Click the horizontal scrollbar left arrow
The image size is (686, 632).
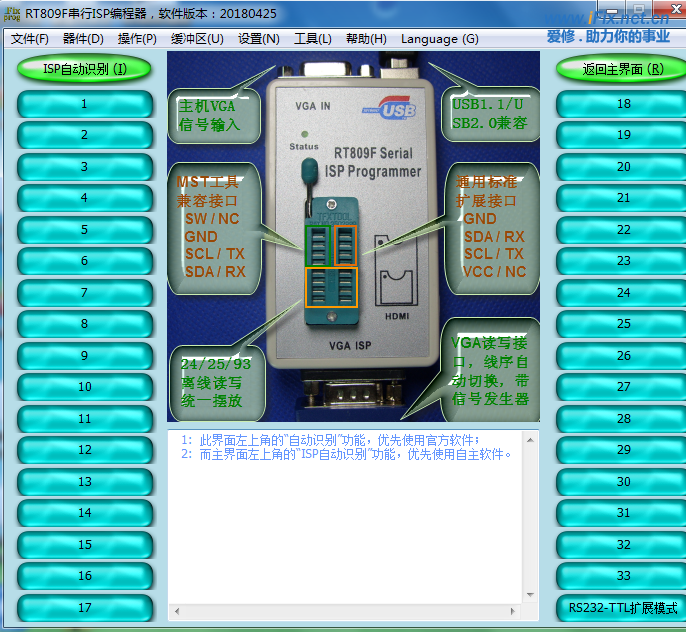click(x=177, y=610)
